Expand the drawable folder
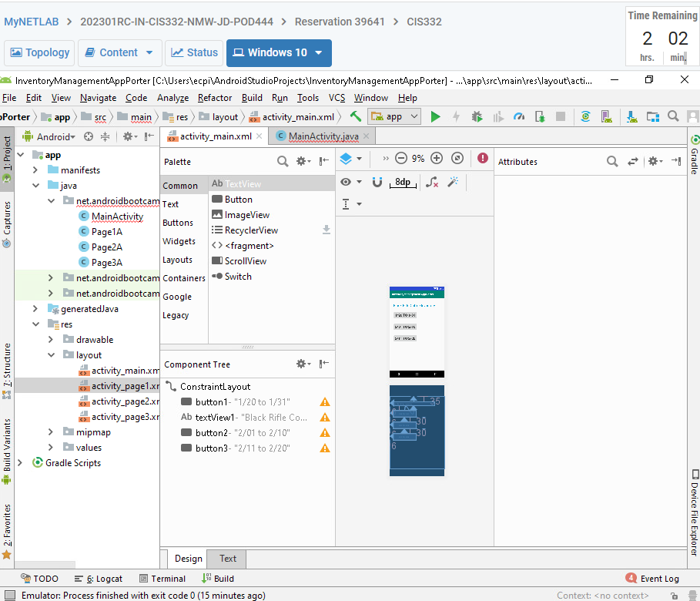Image resolution: width=700 pixels, height=601 pixels. [51, 340]
